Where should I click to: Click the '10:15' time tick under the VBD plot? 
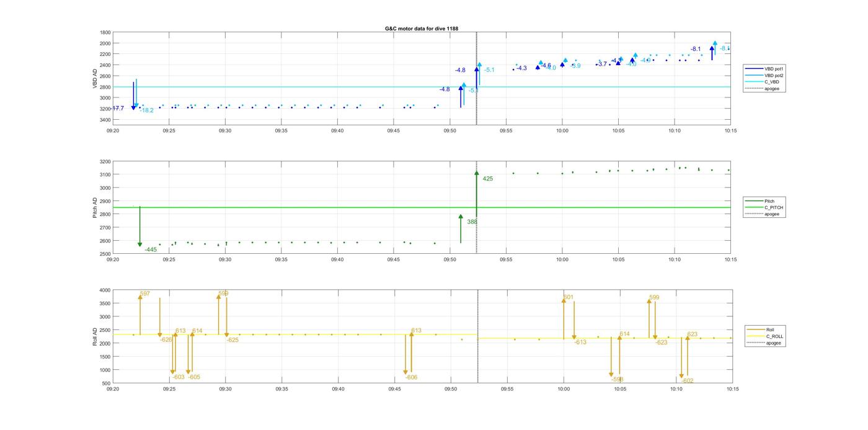(x=730, y=131)
